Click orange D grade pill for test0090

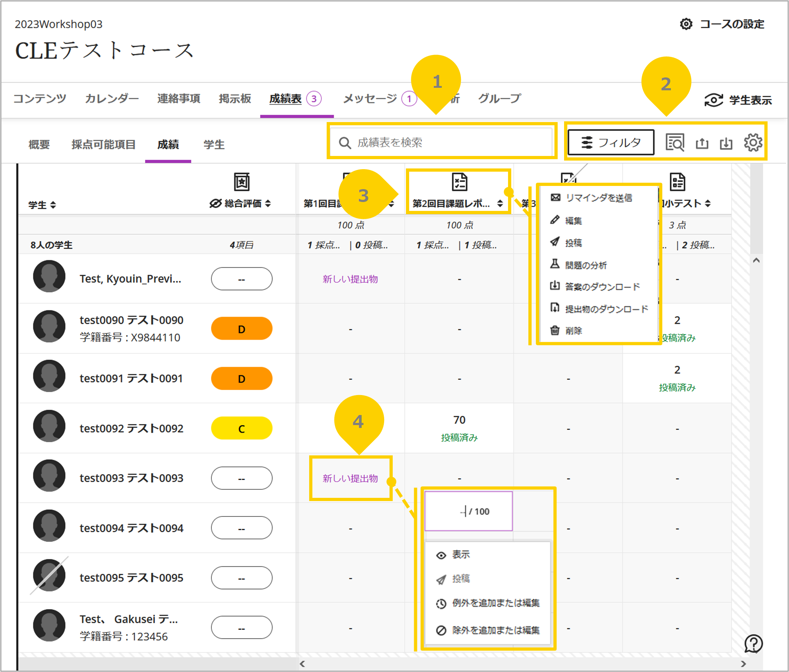(241, 329)
